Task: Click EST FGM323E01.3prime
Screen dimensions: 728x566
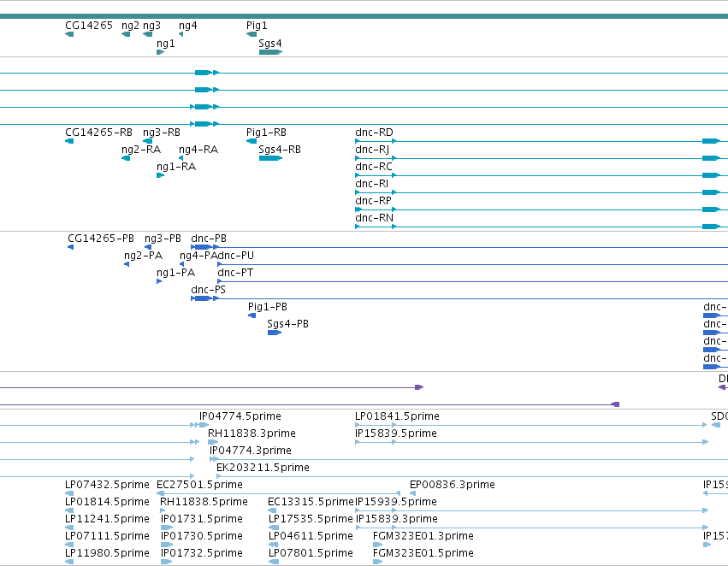Action: (x=423, y=536)
